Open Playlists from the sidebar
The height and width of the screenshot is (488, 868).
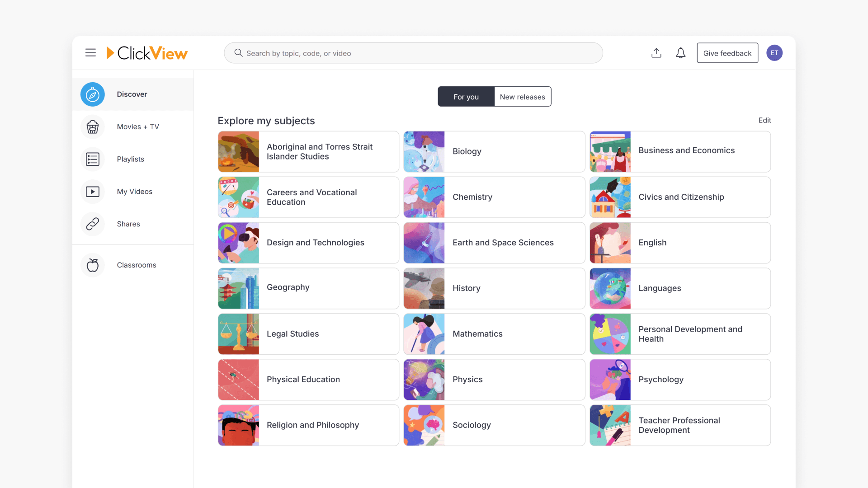tap(92, 159)
